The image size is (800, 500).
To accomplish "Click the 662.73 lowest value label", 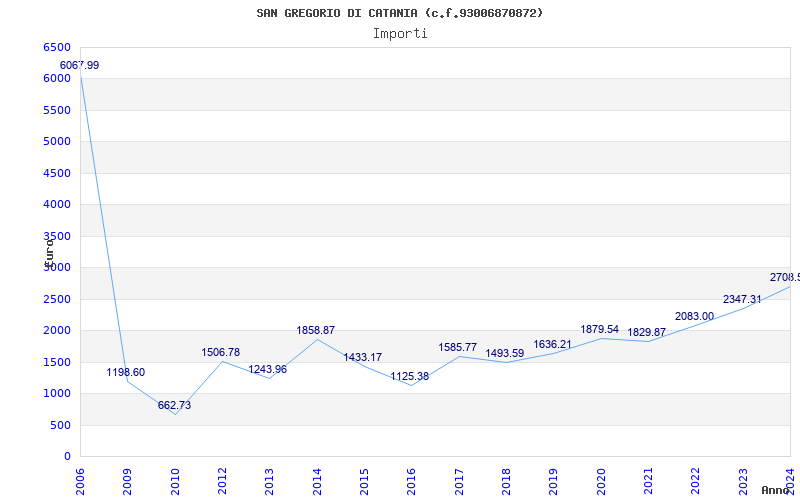I will (174, 406).
